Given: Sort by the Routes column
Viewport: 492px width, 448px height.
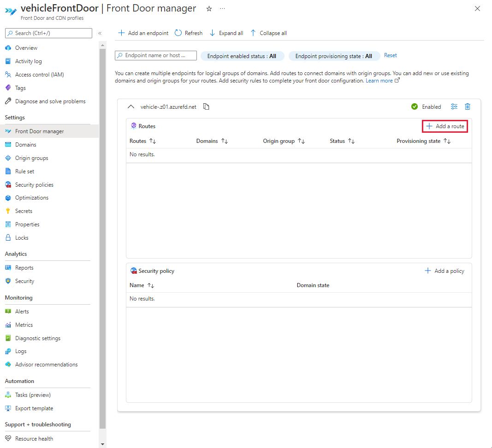Looking at the screenshot, I should [143, 141].
